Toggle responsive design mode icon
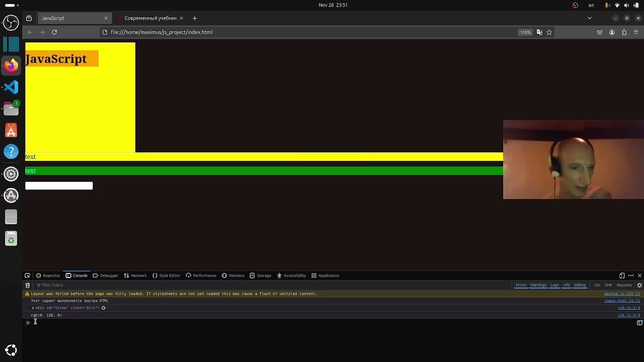Screen dimensions: 644x362 point(622,276)
